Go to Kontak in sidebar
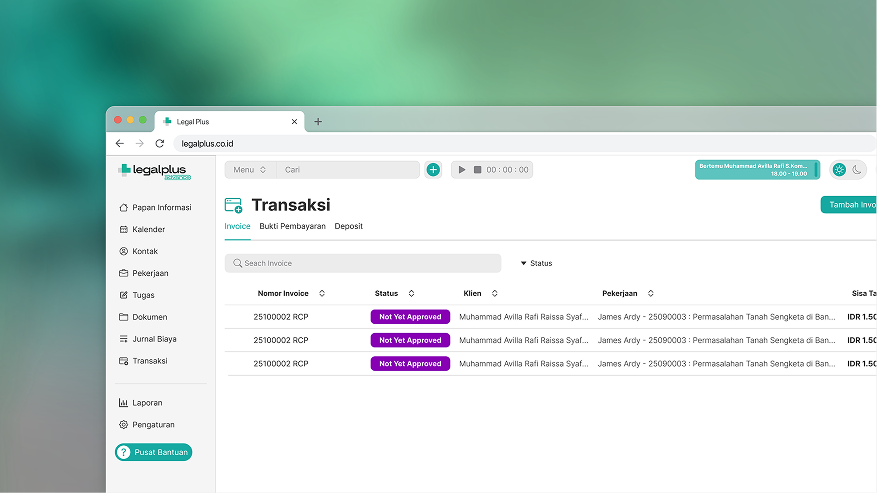 pos(138,251)
